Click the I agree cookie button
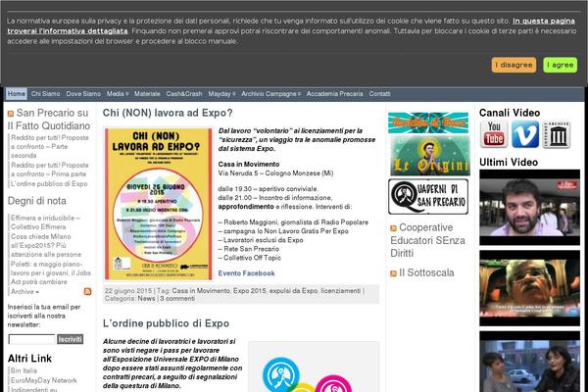Screen dimensions: 588x392 [560, 65]
